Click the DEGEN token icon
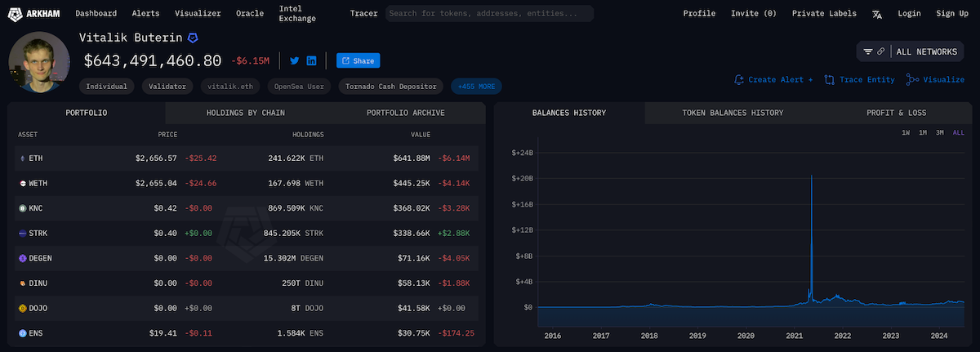 click(22, 258)
